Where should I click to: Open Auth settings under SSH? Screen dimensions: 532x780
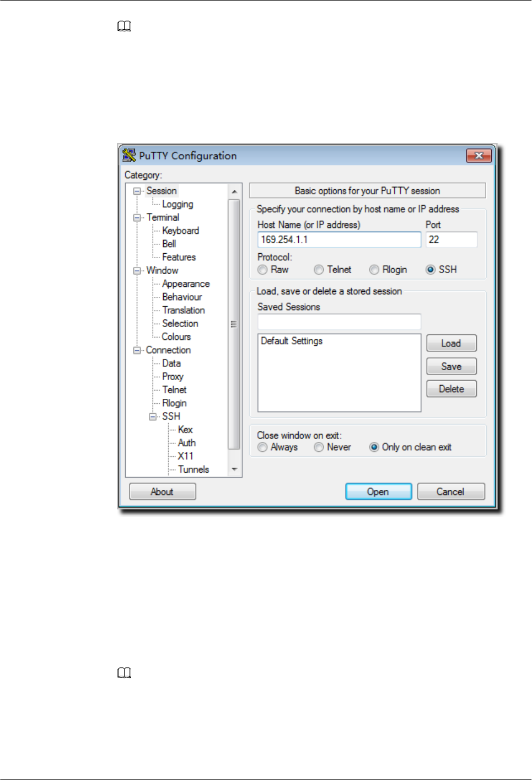pos(186,442)
